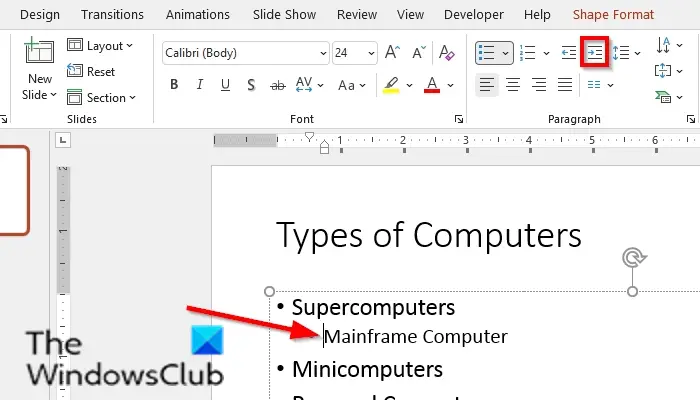
Task: Open the font color dropdown arrow
Action: (x=450, y=85)
